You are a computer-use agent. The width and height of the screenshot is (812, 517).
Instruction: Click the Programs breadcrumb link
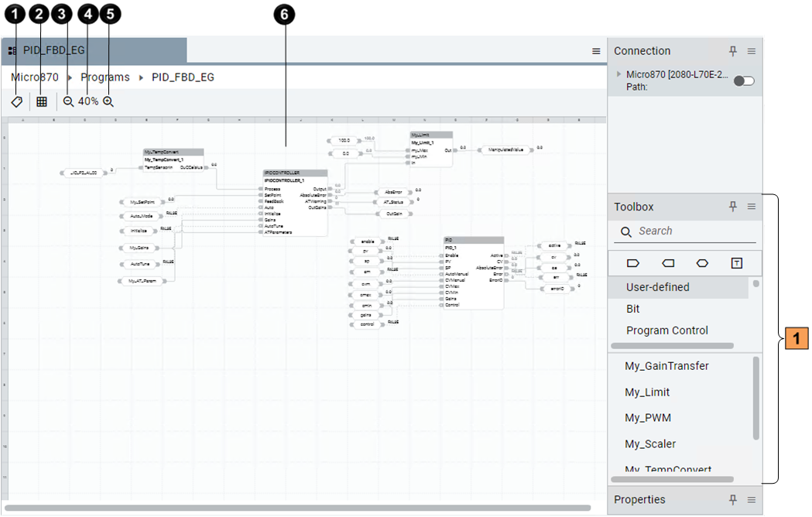(105, 77)
